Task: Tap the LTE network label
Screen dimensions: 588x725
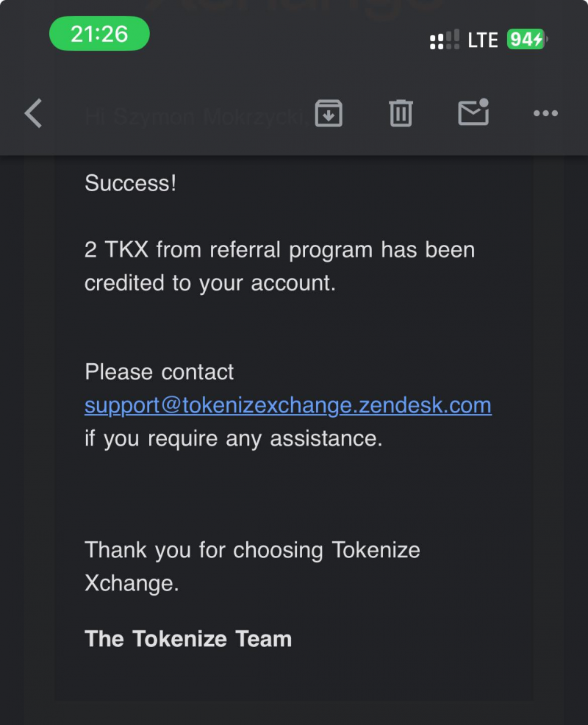Action: (483, 40)
